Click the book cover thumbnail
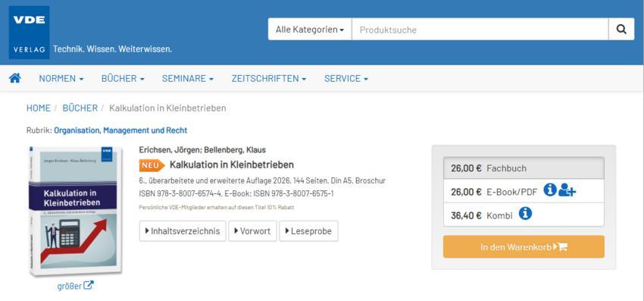 [x=76, y=211]
